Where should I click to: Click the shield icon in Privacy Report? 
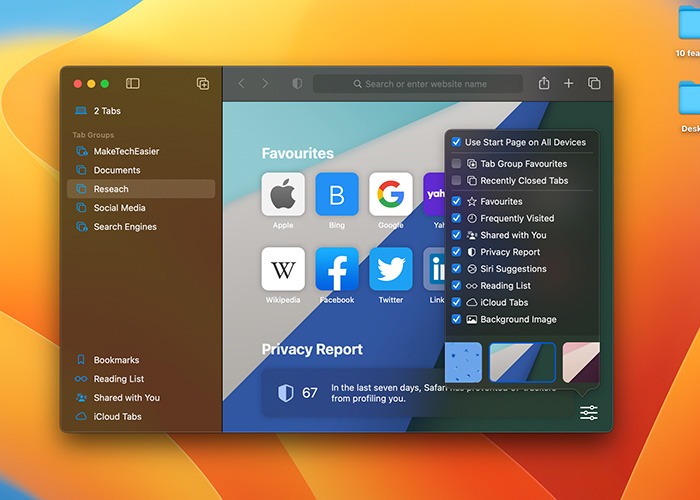(x=286, y=393)
